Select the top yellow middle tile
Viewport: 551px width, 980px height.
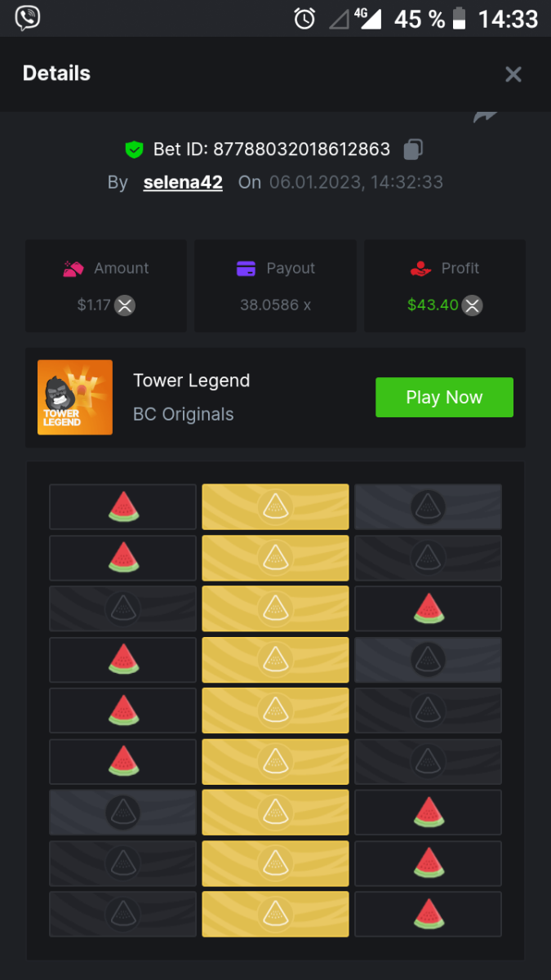(275, 507)
